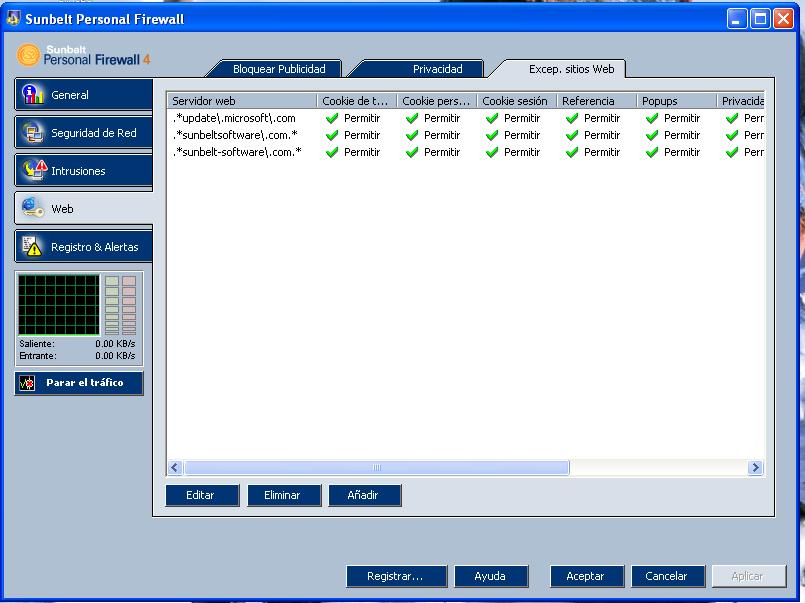This screenshot has width=805, height=603.
Task: Open Registro & Alertas warning icon
Action: pyautogui.click(x=32, y=246)
